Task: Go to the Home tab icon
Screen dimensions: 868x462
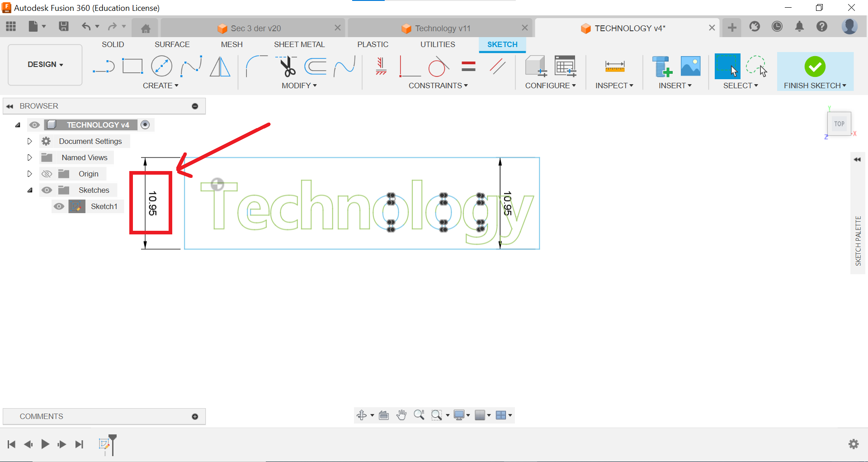Action: pos(146,29)
